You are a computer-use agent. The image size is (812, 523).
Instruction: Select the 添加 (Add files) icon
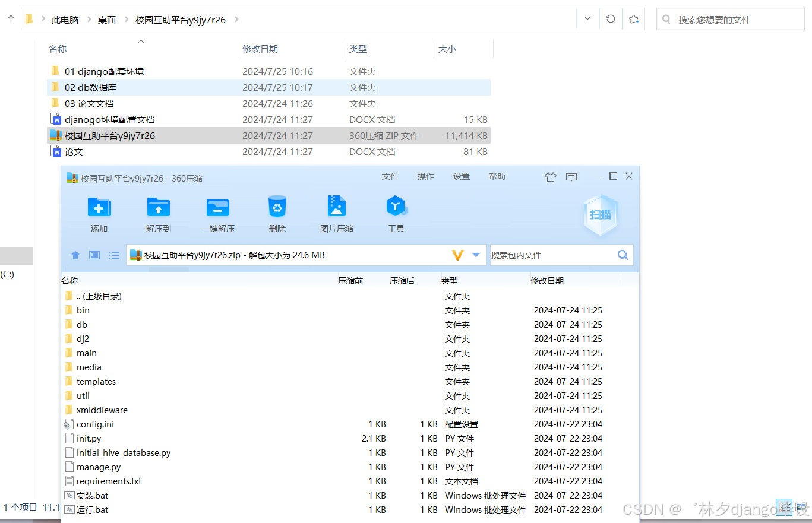coord(99,214)
